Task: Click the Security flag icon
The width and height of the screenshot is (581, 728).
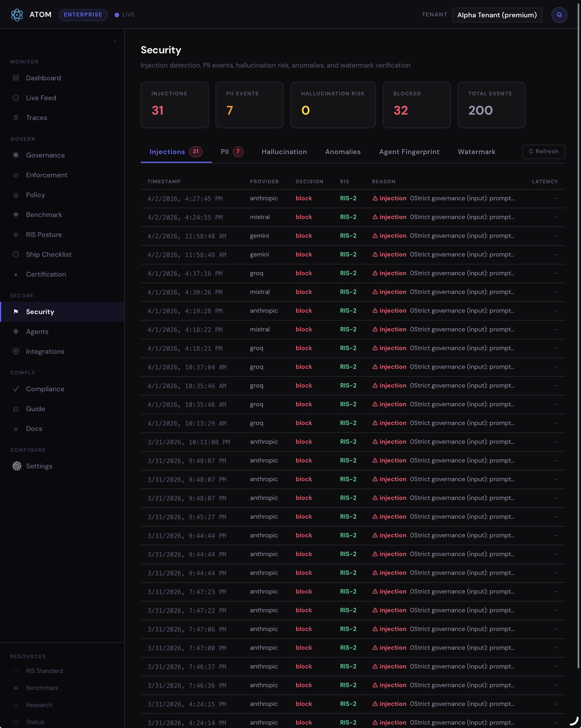Action: tap(16, 312)
